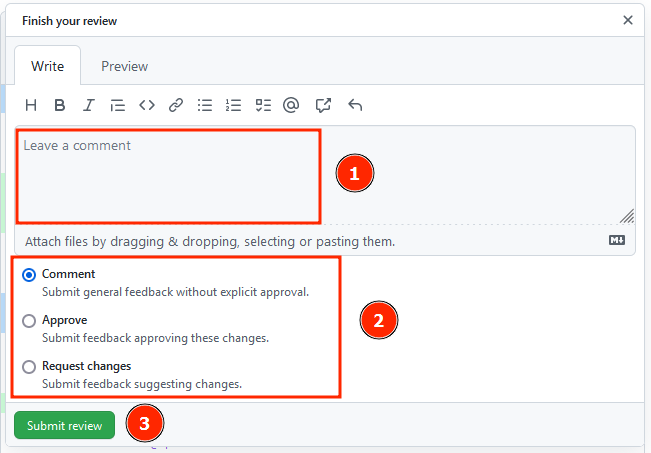Click the Markdown supported icon
This screenshot has height=453, width=651.
click(617, 240)
